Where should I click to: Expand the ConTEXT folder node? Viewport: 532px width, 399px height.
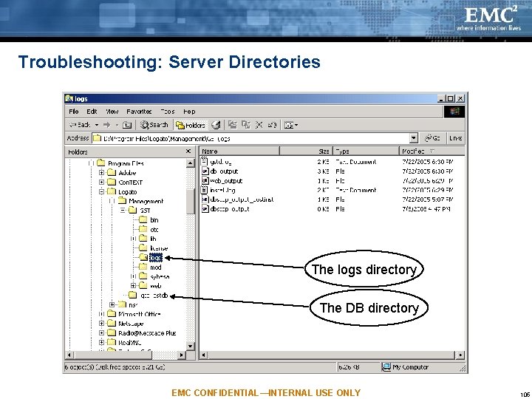pos(101,183)
